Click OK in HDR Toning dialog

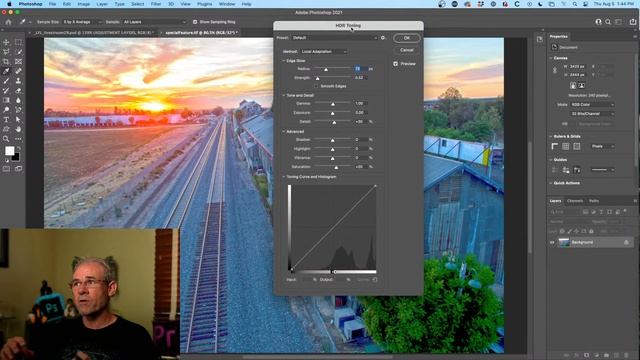coord(407,38)
